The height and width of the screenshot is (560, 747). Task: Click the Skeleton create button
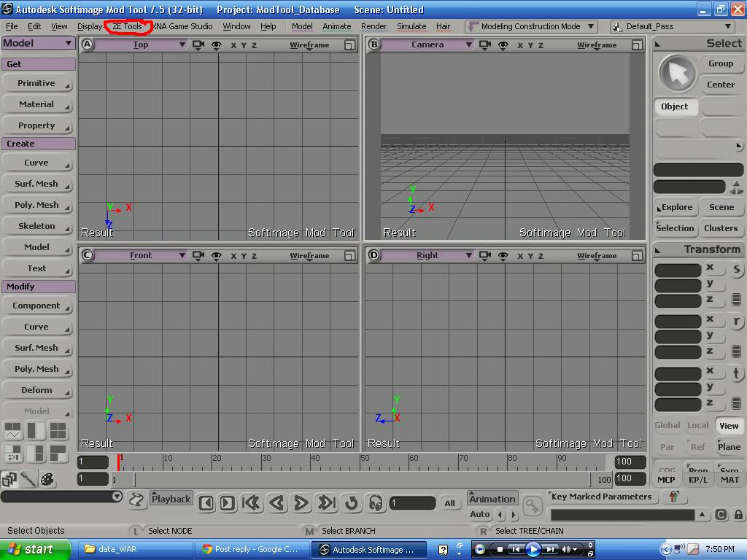click(36, 226)
